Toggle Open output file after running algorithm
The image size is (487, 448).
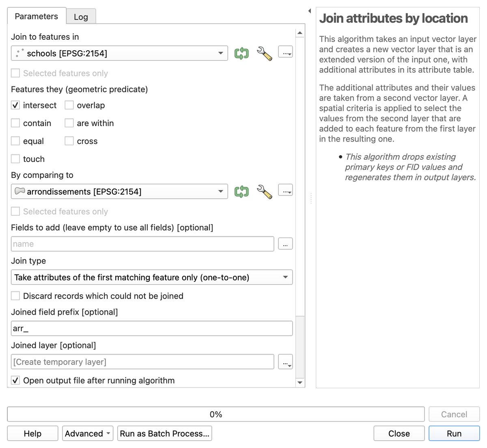coord(15,380)
